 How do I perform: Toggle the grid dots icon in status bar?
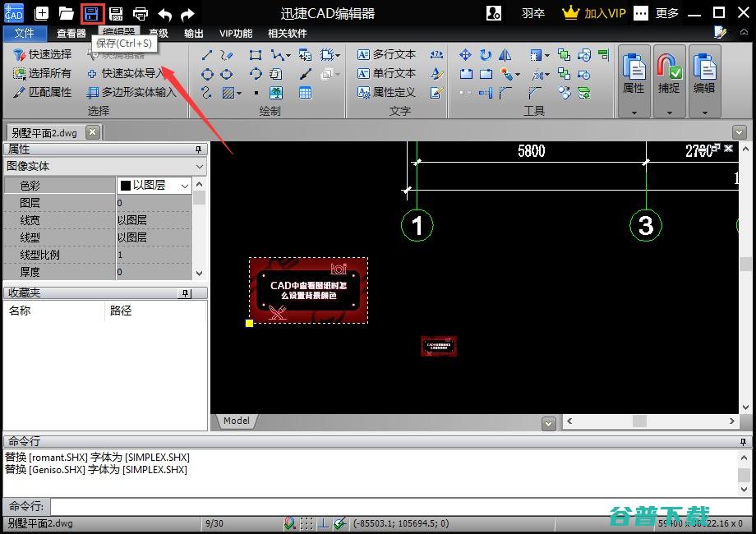coord(307,523)
